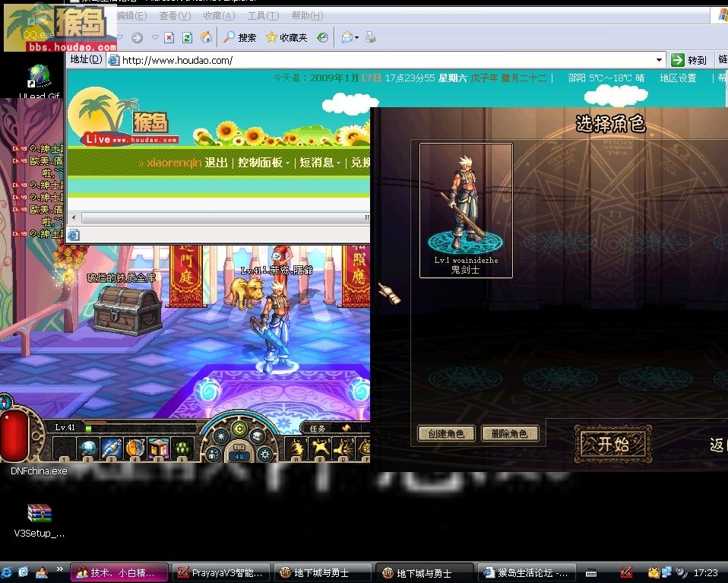Print the page with the printer icon
The width and height of the screenshot is (728, 583).
click(371, 37)
